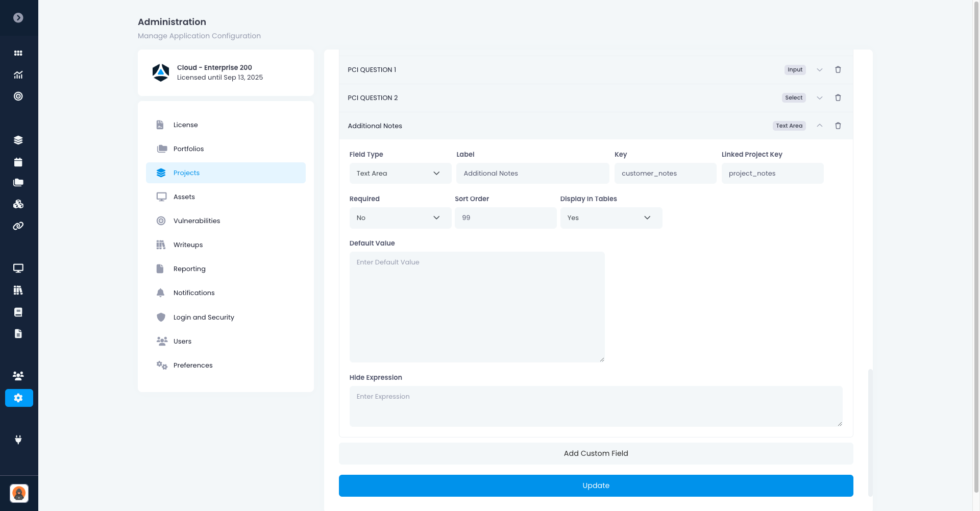Image resolution: width=980 pixels, height=511 pixels.
Task: Open the analytics chart icon in sidebar
Action: tap(18, 75)
